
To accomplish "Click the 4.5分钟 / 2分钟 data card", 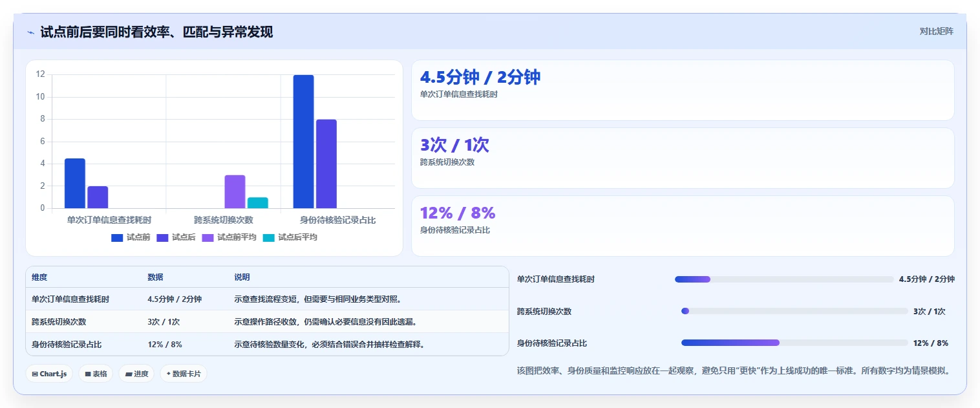I will pos(683,90).
